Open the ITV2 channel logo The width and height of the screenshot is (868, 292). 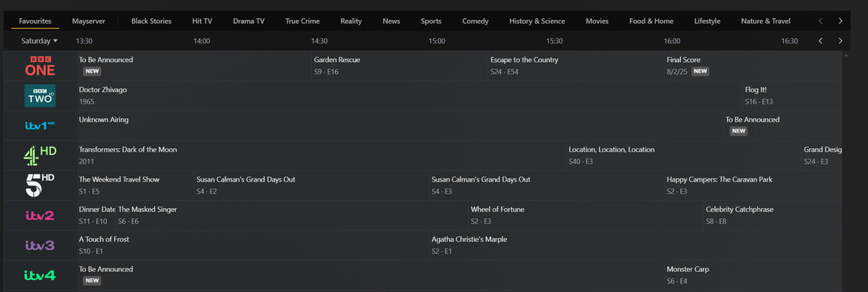40,215
